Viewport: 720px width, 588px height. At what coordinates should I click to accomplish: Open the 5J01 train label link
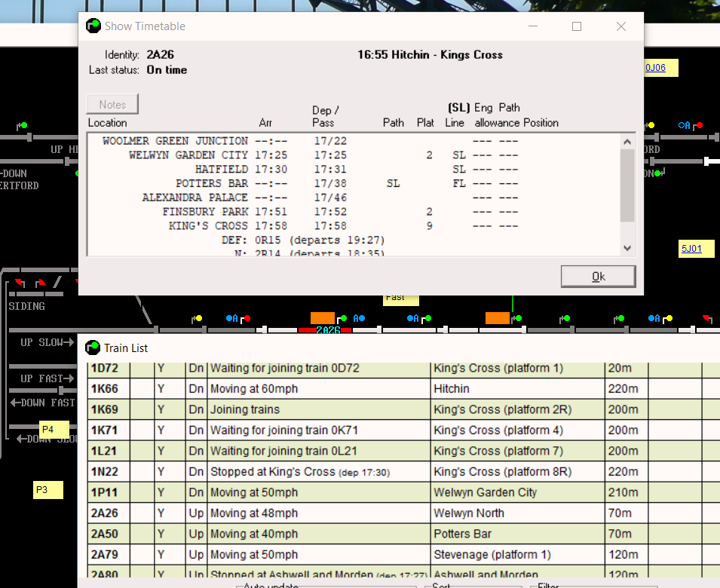tap(691, 249)
